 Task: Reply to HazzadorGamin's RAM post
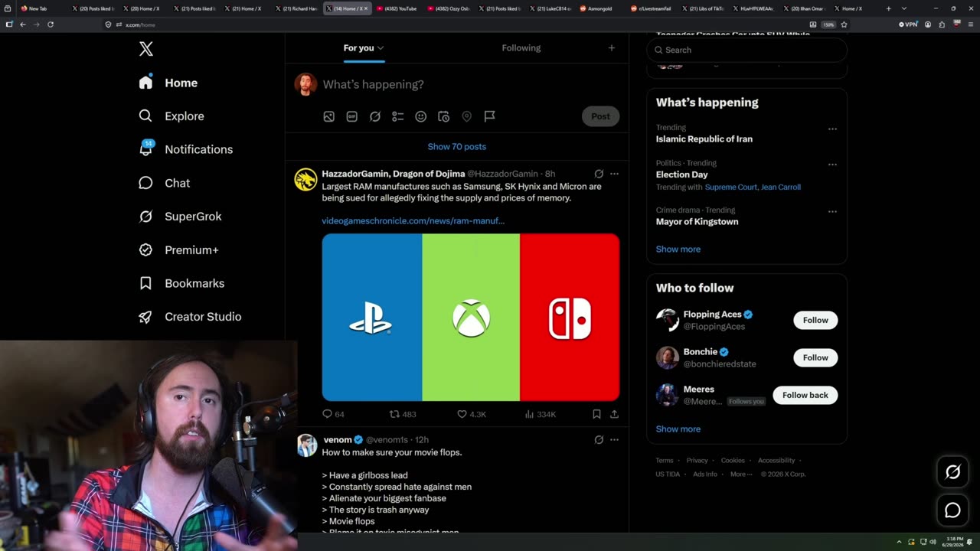pos(333,414)
